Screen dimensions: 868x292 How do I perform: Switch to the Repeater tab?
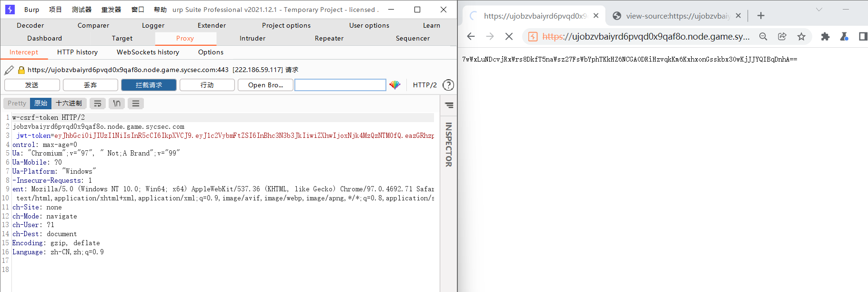click(x=329, y=38)
